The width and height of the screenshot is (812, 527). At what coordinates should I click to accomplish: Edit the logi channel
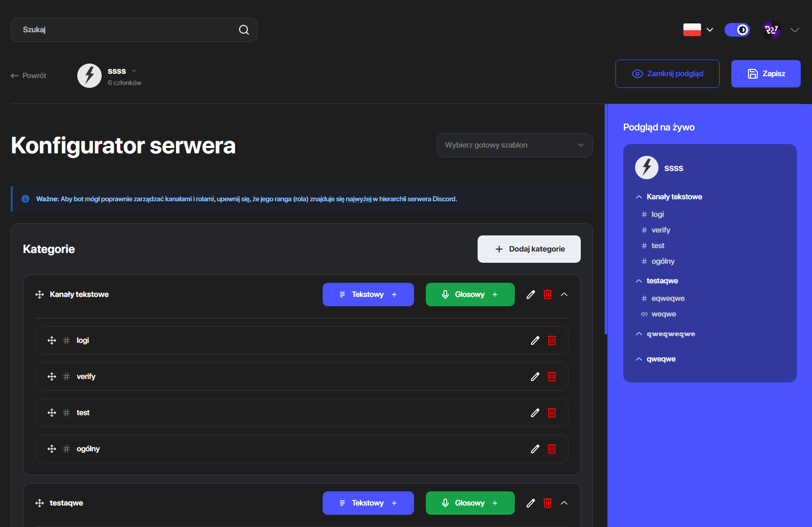[x=535, y=340]
